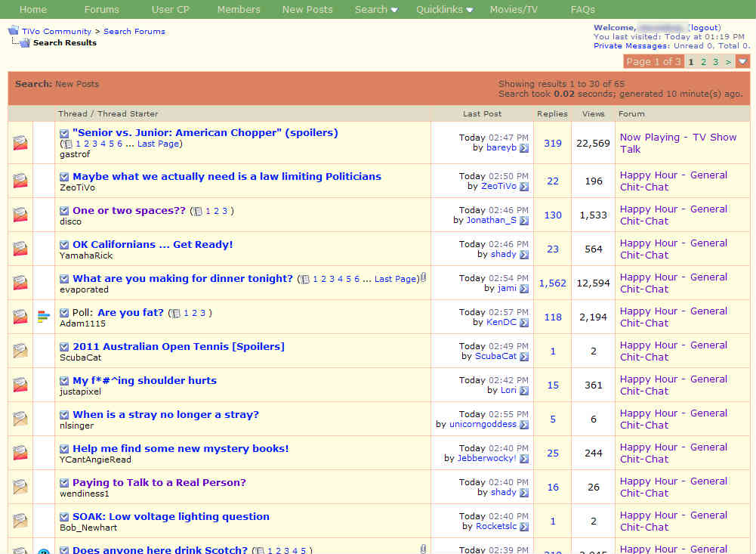Go to last post by Jebberwocky!

(x=524, y=459)
